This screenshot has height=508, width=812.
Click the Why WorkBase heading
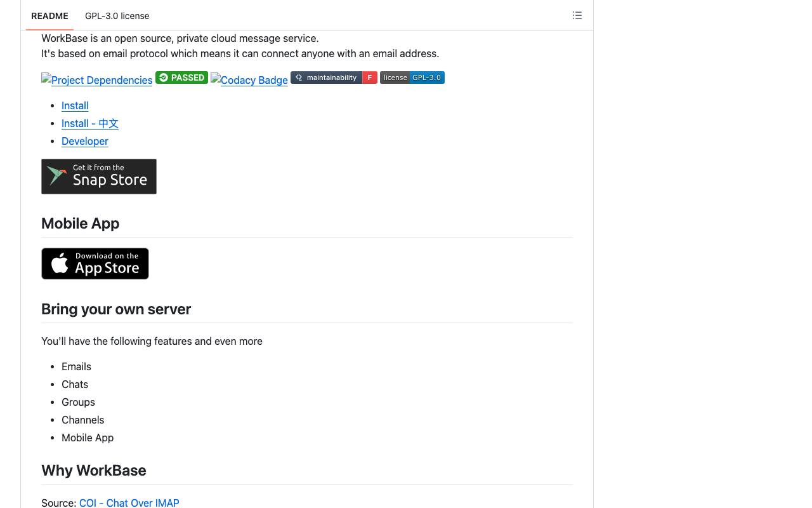[x=94, y=471]
